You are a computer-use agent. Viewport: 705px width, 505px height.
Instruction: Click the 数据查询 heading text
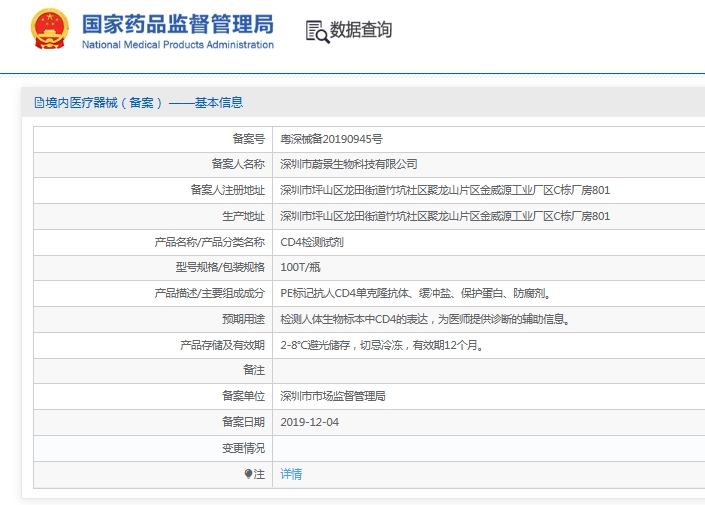361,30
